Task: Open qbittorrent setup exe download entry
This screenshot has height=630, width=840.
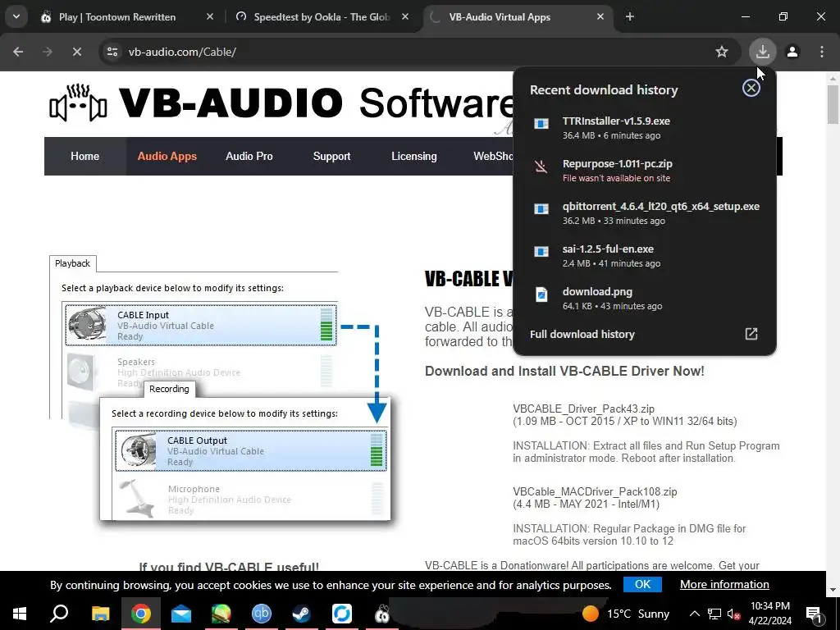Action: pyautogui.click(x=645, y=212)
